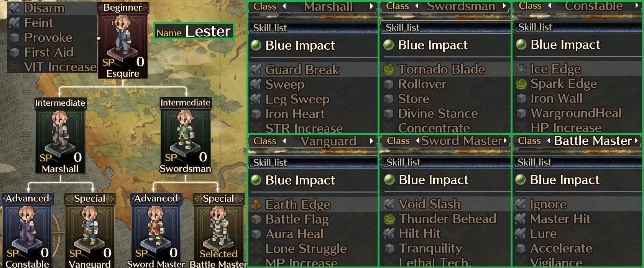Click the left arrow beside Battle Master class
Screen dimensions: 644x268
(549, 141)
